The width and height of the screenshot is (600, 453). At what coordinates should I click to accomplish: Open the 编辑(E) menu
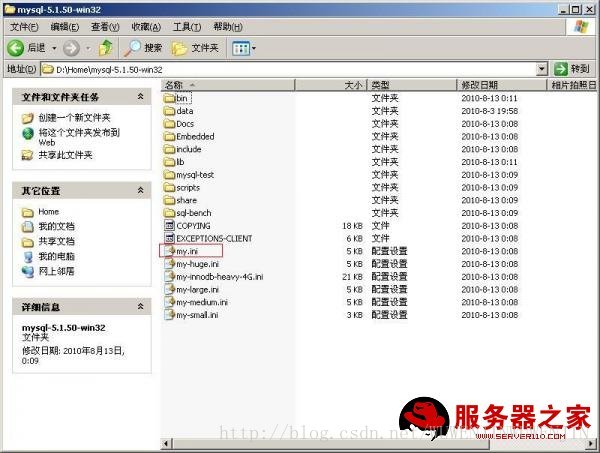(65, 27)
